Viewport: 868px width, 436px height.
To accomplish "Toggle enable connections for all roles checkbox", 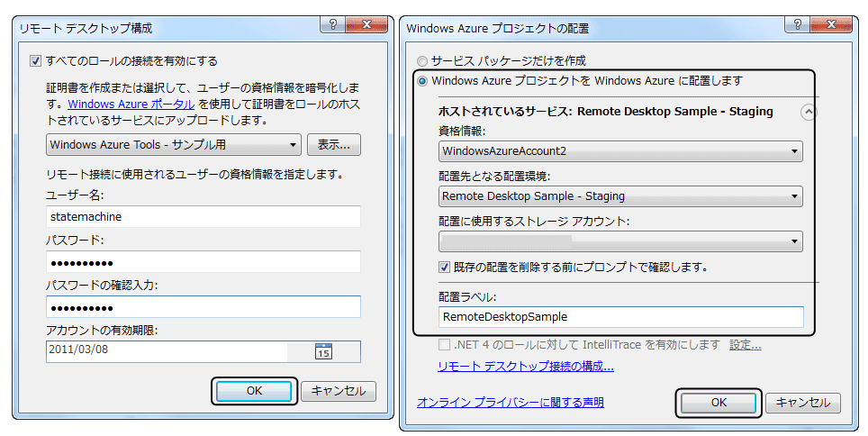I will pos(35,61).
